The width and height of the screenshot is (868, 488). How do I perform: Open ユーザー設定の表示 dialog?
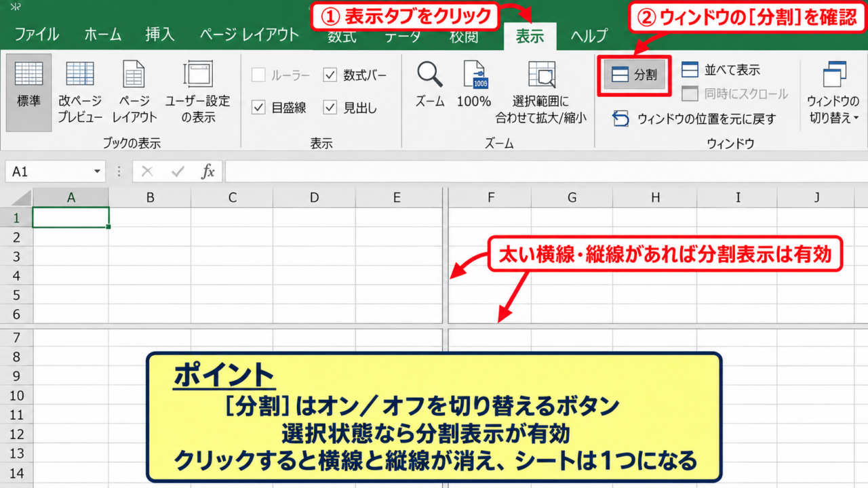coord(198,92)
